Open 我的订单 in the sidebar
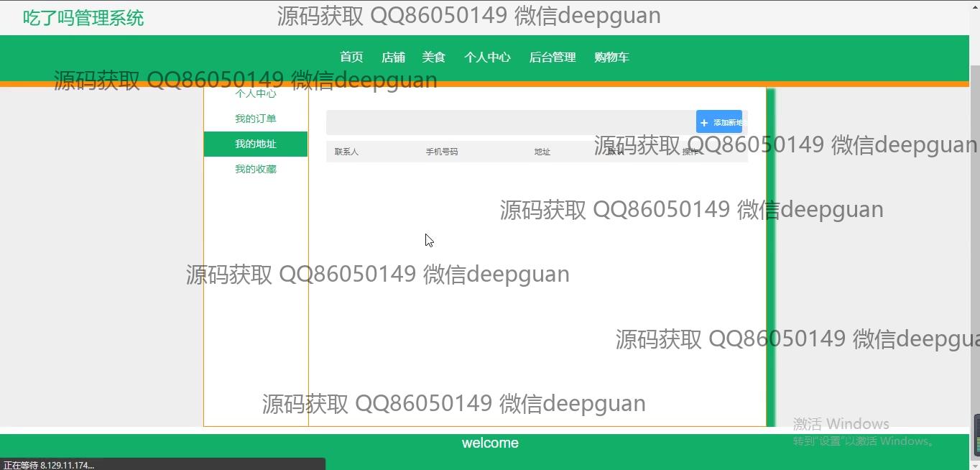The height and width of the screenshot is (470, 980). pos(256,119)
